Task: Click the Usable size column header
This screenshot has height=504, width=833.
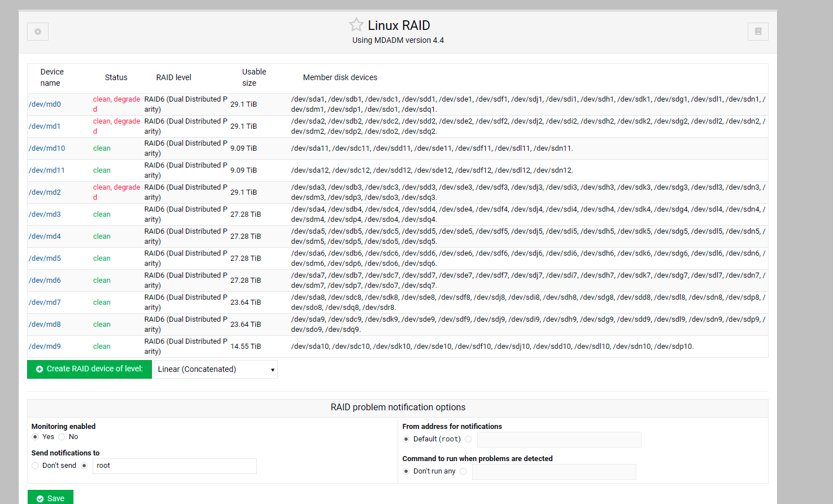Action: point(254,77)
